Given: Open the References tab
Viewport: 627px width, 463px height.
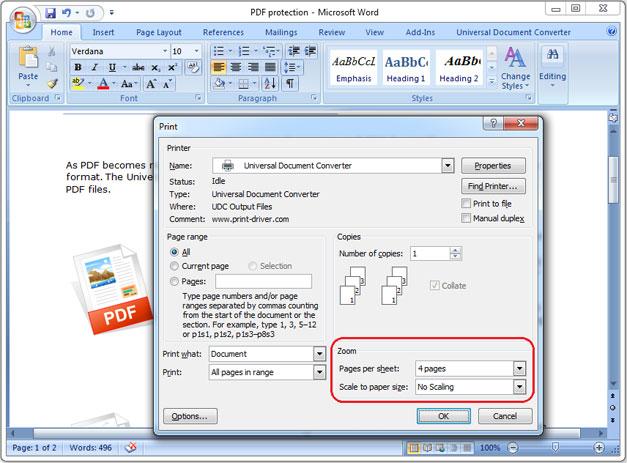Looking at the screenshot, I should [223, 32].
